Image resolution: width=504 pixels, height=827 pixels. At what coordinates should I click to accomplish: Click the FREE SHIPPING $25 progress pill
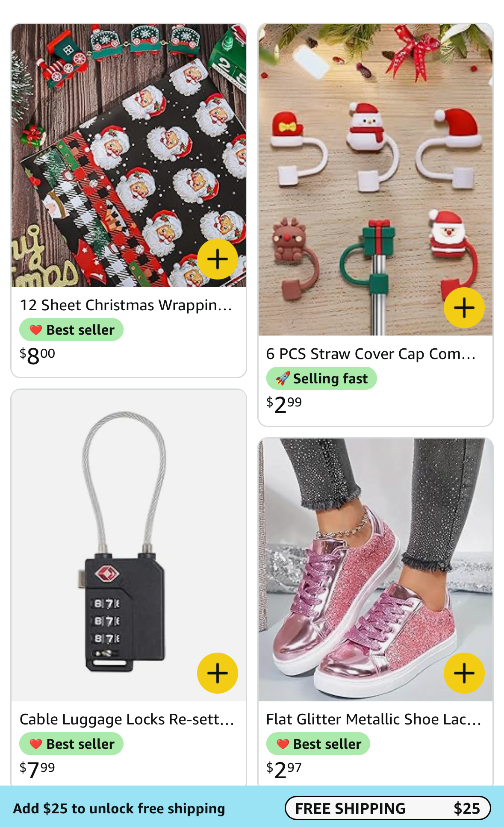pos(388,808)
